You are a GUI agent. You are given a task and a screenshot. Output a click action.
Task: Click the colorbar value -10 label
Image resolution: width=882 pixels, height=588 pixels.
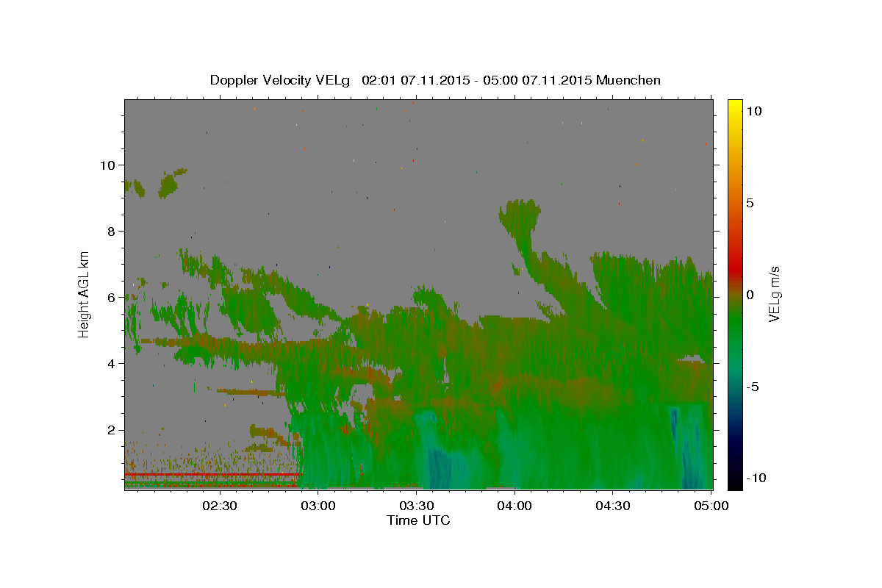(x=756, y=478)
